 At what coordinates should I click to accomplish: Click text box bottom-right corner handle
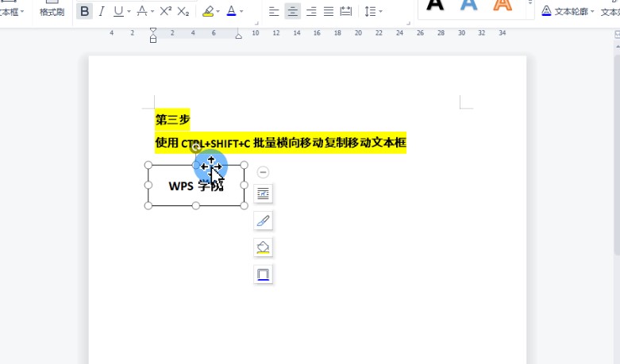[244, 205]
